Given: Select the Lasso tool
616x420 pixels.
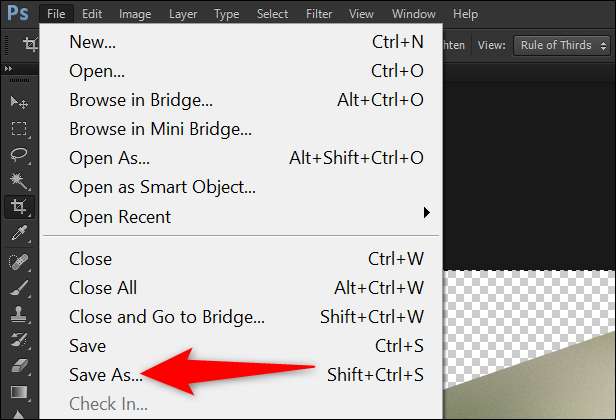Looking at the screenshot, I should coord(18,155).
